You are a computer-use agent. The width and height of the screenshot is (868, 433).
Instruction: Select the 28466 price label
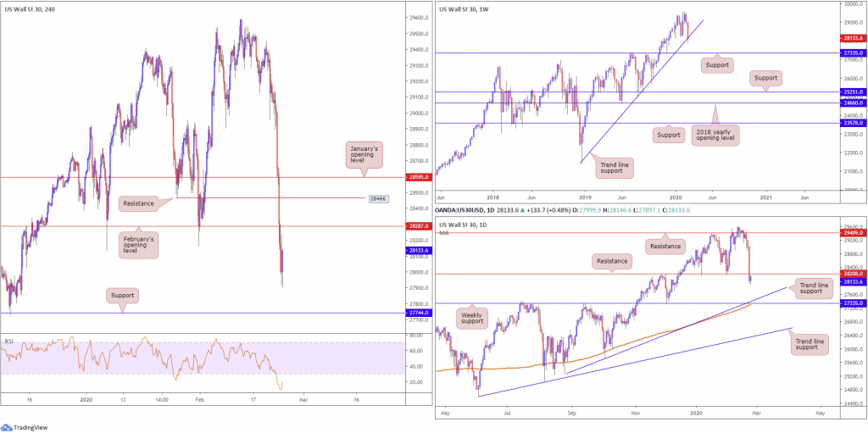[x=378, y=198]
